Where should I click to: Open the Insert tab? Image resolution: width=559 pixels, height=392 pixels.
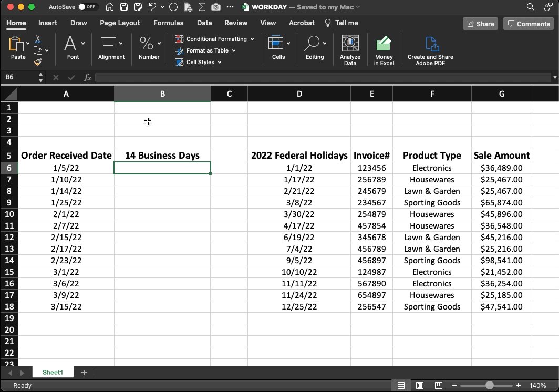[x=48, y=23]
